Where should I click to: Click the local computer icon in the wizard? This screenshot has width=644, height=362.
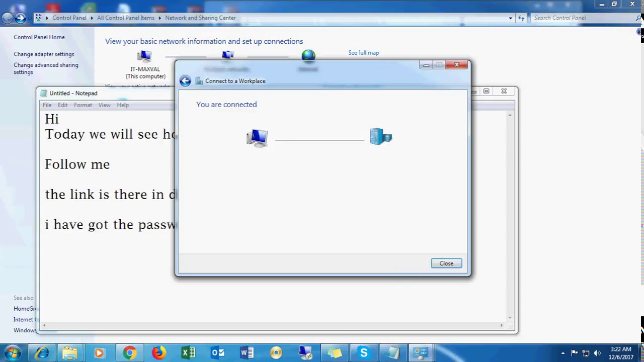[x=257, y=138]
